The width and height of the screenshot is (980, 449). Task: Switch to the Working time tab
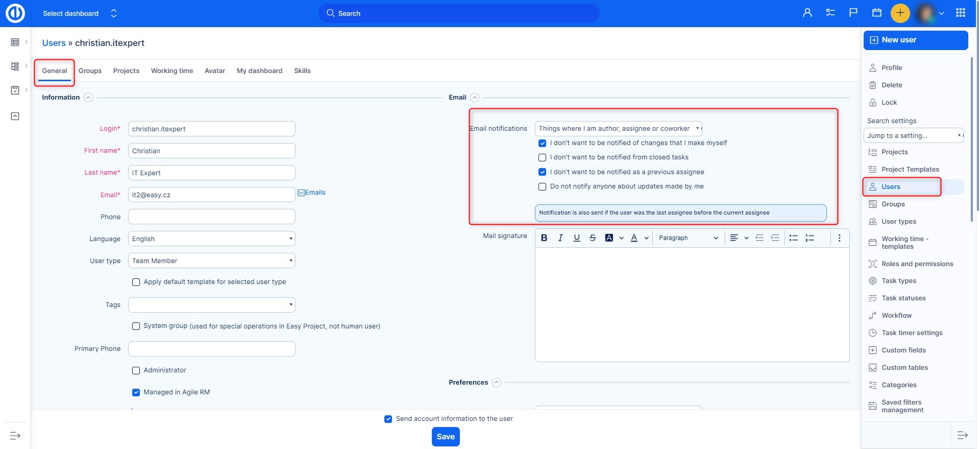click(171, 71)
